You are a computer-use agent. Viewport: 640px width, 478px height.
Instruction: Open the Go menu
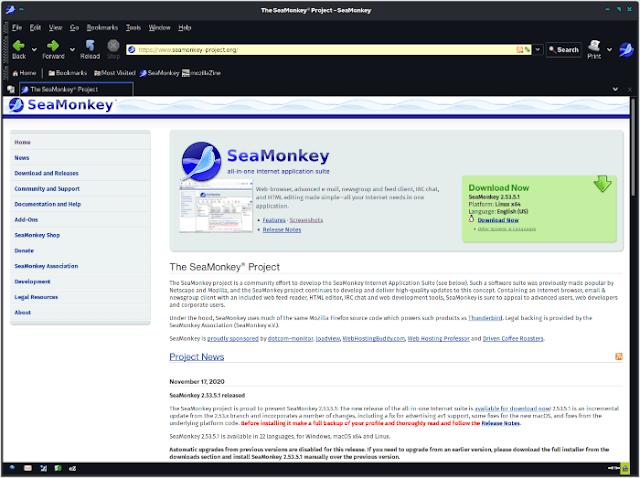(74, 27)
